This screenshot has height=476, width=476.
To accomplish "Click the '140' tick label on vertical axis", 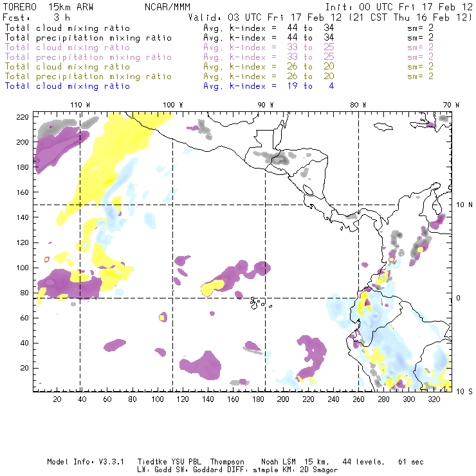I will pos(23,217).
